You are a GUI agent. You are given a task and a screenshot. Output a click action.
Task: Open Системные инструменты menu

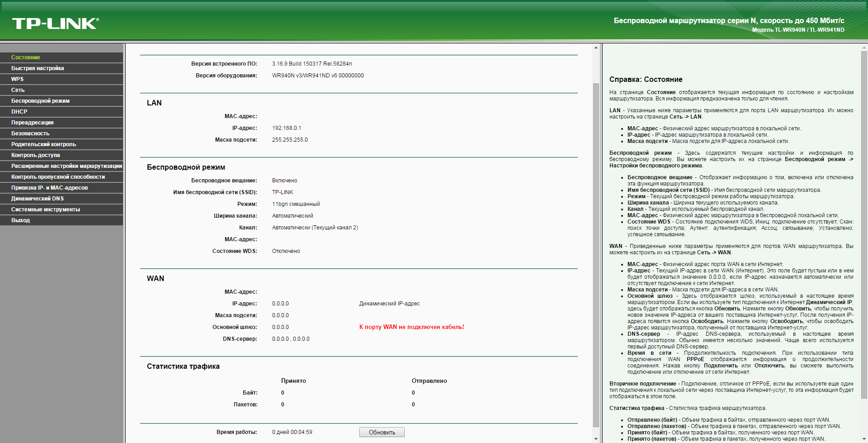click(61, 210)
